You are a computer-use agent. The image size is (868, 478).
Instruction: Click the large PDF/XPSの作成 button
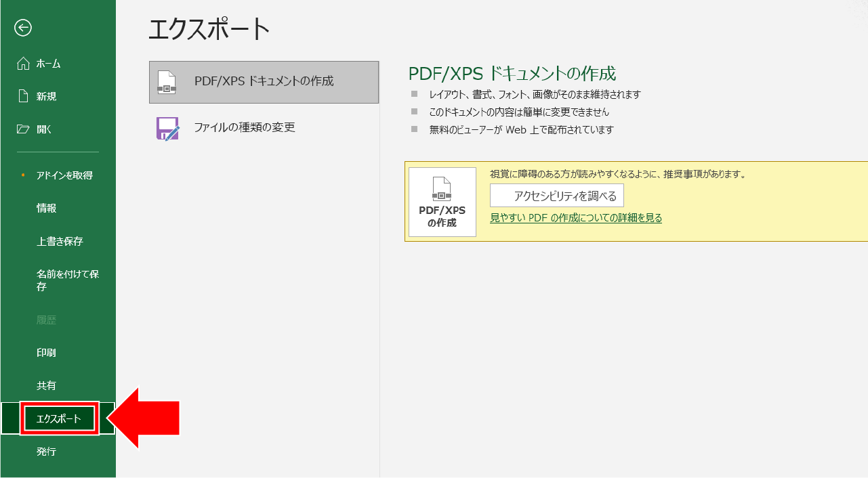click(x=442, y=202)
